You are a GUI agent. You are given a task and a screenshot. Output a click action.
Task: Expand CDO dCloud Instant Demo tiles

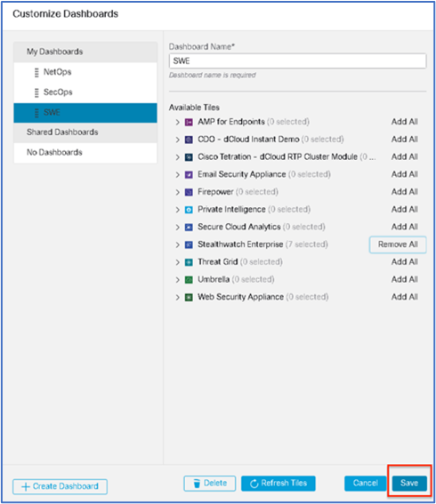point(177,140)
